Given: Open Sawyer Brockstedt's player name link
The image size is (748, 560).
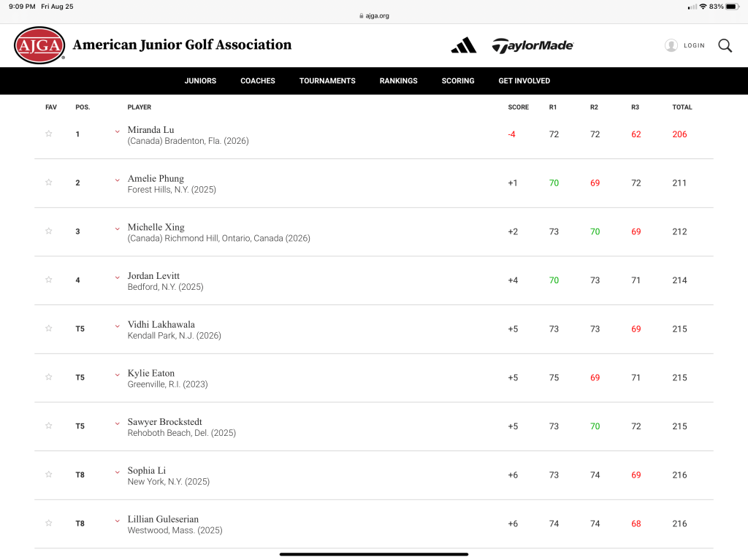Looking at the screenshot, I should 164,422.
